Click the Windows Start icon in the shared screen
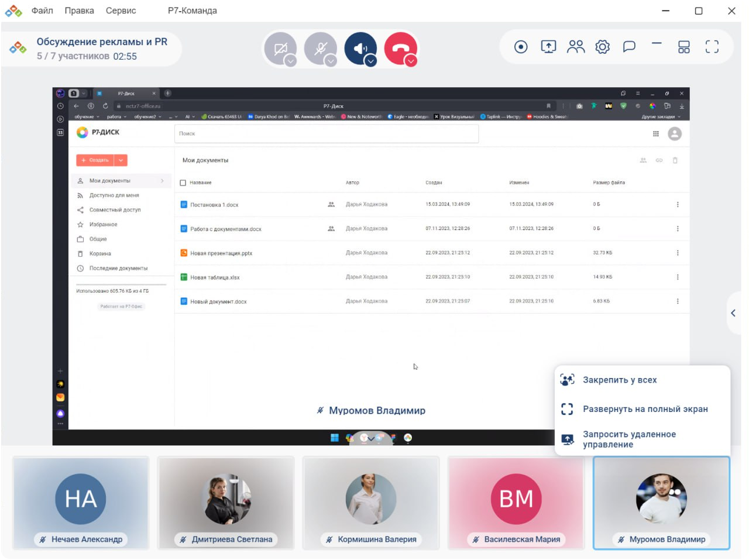Screen dimensions: 749x560 [335, 438]
